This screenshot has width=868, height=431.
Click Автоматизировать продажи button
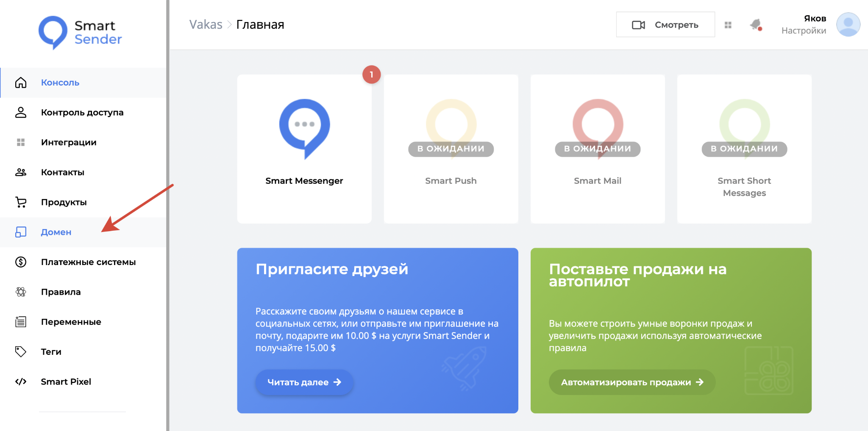pyautogui.click(x=632, y=382)
